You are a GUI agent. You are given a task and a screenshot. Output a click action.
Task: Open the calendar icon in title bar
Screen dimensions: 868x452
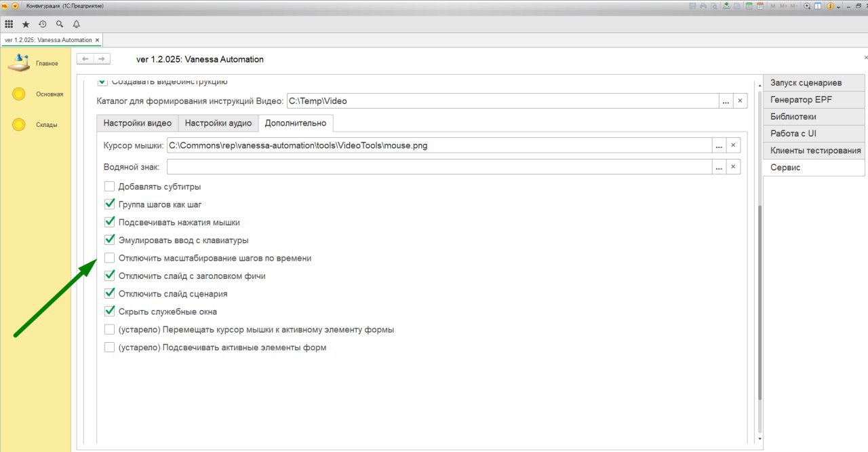[760, 6]
